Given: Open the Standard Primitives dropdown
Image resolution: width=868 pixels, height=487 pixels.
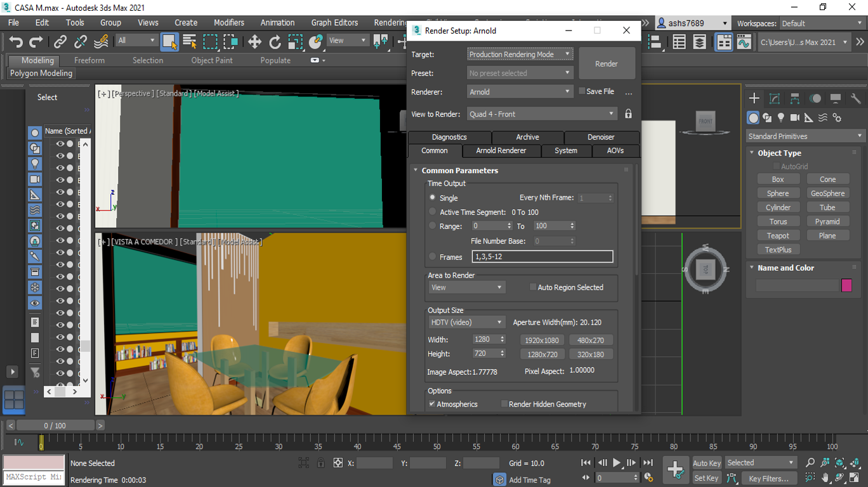Looking at the screenshot, I should [x=806, y=136].
